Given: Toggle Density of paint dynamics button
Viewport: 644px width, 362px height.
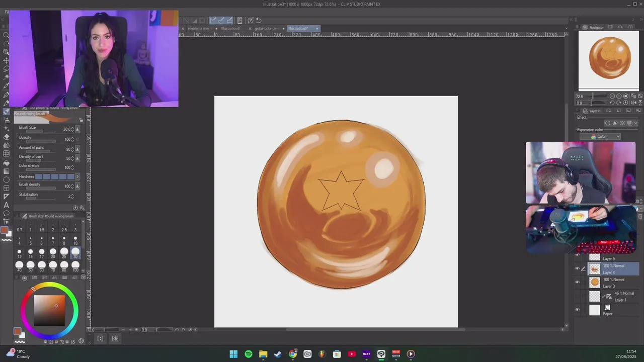Looking at the screenshot, I should pos(77,158).
